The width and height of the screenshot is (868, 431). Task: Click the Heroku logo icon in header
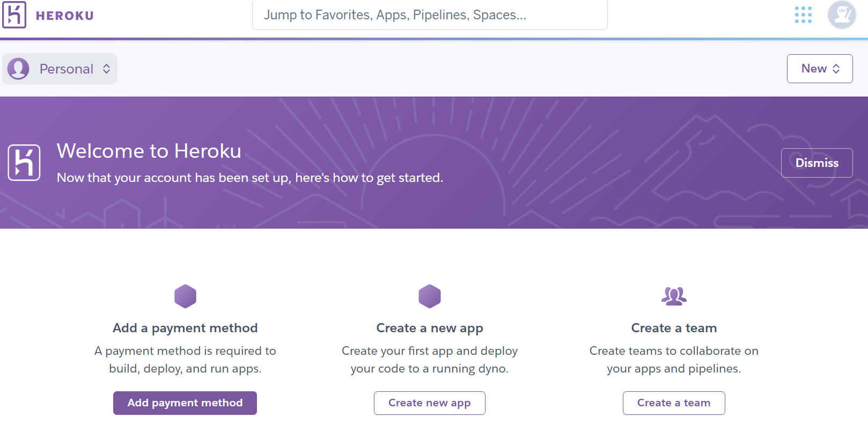pyautogui.click(x=14, y=15)
